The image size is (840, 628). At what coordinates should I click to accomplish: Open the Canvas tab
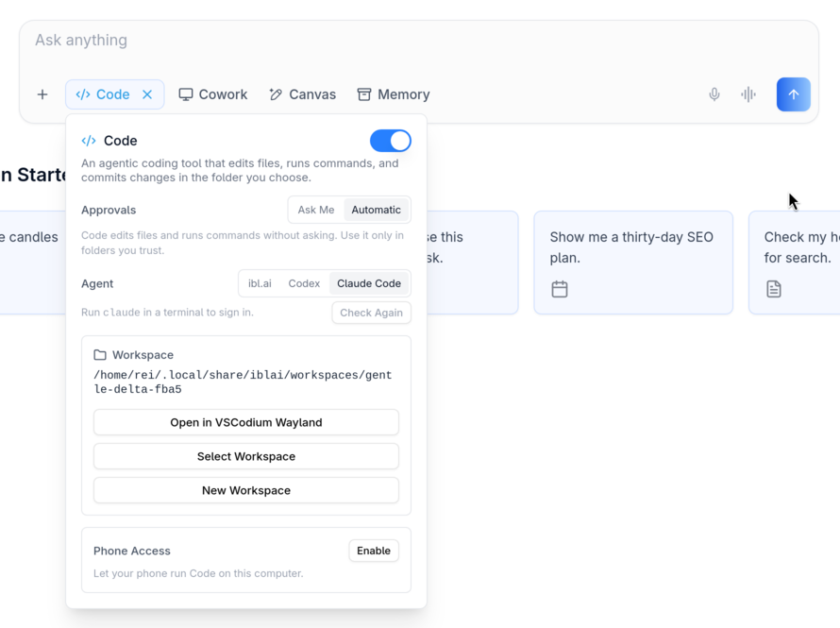click(x=303, y=94)
